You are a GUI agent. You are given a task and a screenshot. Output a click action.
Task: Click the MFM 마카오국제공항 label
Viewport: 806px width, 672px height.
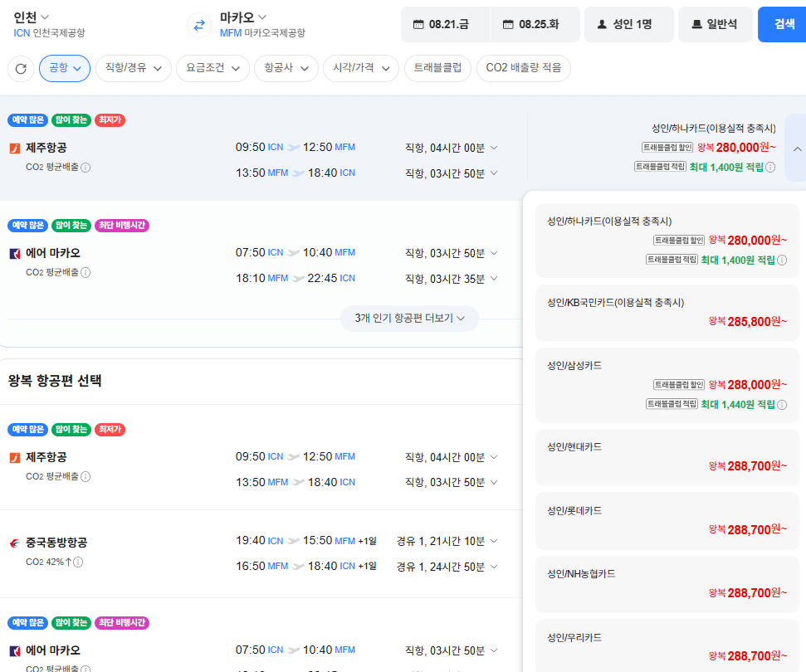[x=262, y=33]
